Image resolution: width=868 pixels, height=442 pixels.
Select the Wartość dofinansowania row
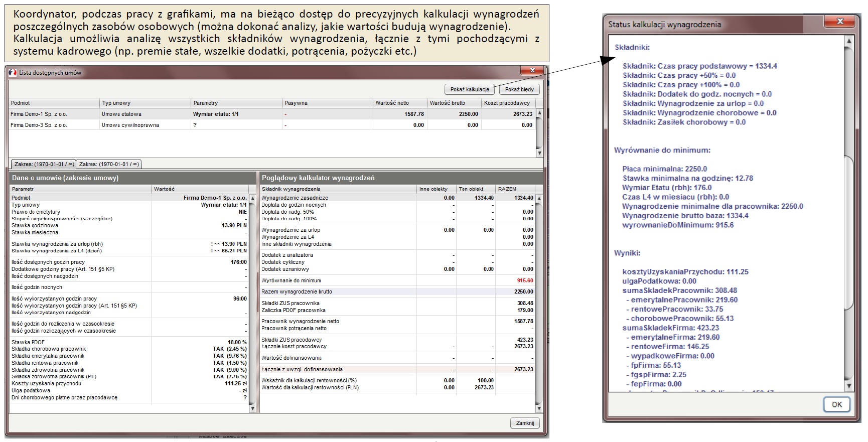(397, 358)
